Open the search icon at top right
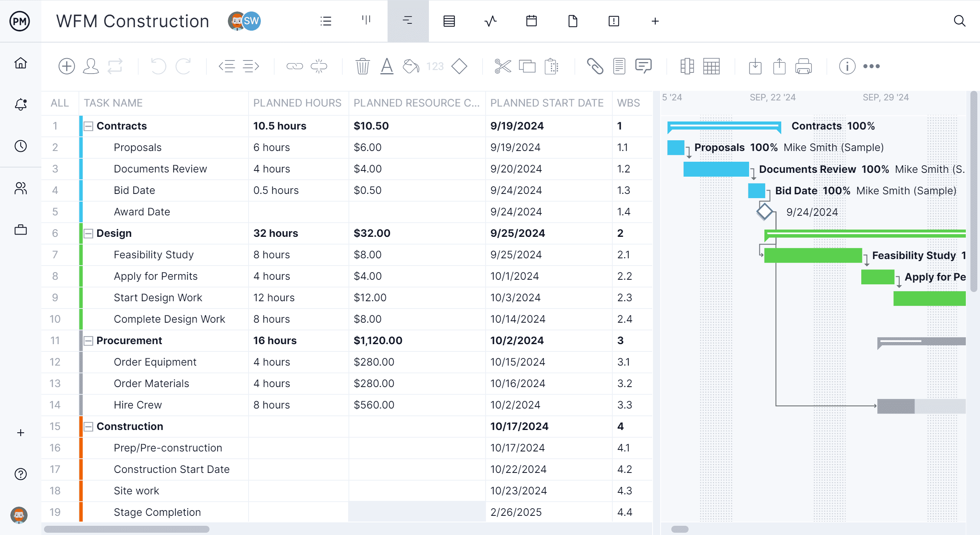The image size is (980, 535). (x=960, y=21)
